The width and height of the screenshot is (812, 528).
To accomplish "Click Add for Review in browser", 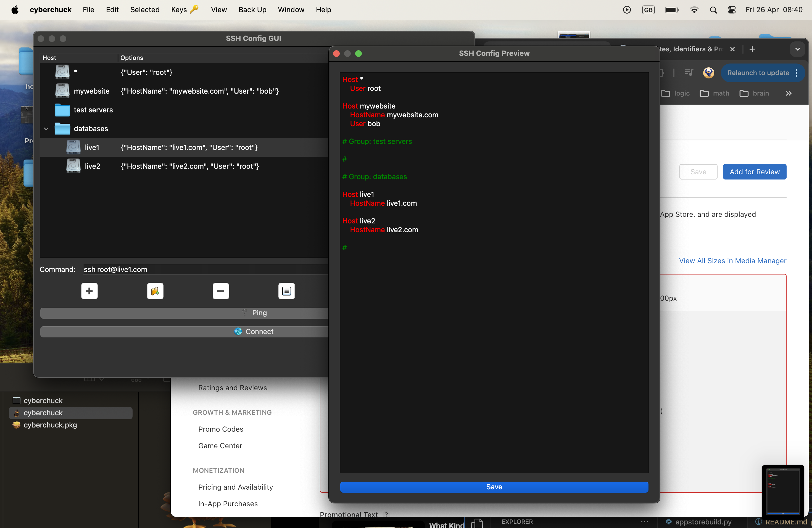I will [754, 171].
